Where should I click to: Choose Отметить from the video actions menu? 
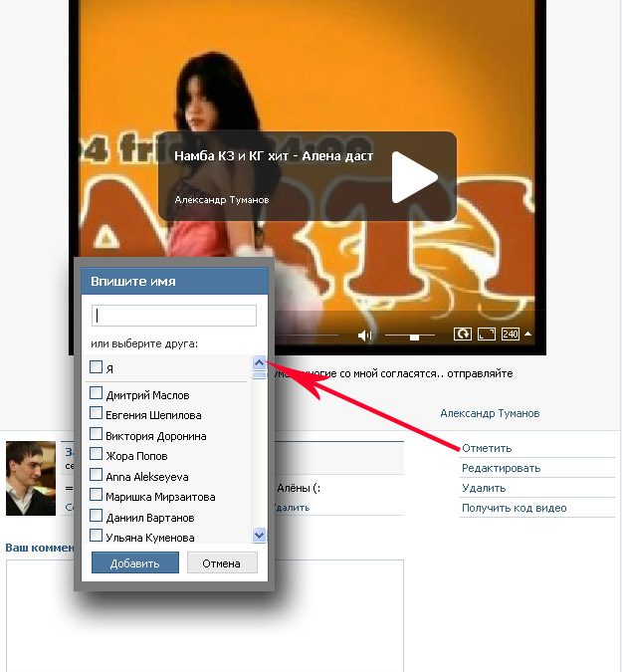click(x=487, y=448)
